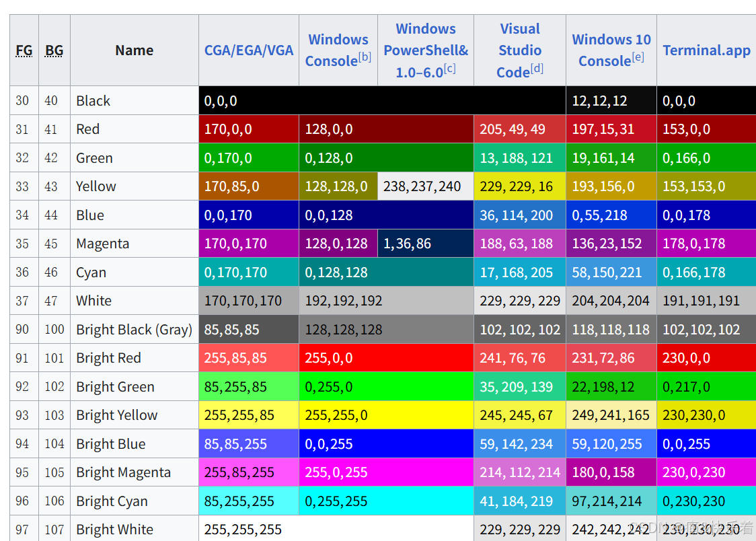Follow footnote [b] beside Windows Console
Image resolution: width=756 pixels, height=541 pixels.
pyautogui.click(x=365, y=57)
